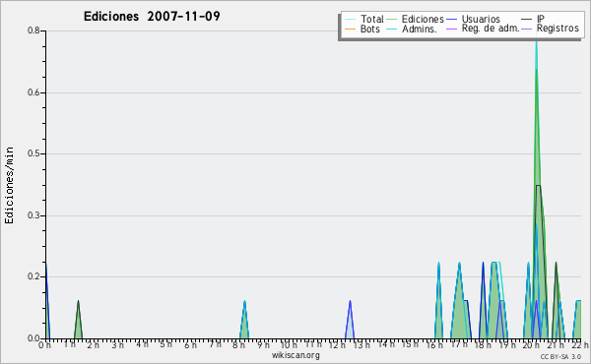Click the dark IP peak after 1 h
The width and height of the screenshot is (591, 364).
[78, 319]
